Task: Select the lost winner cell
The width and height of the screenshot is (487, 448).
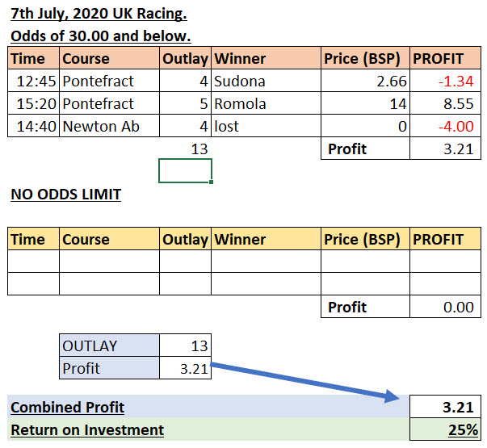Action: (266, 127)
